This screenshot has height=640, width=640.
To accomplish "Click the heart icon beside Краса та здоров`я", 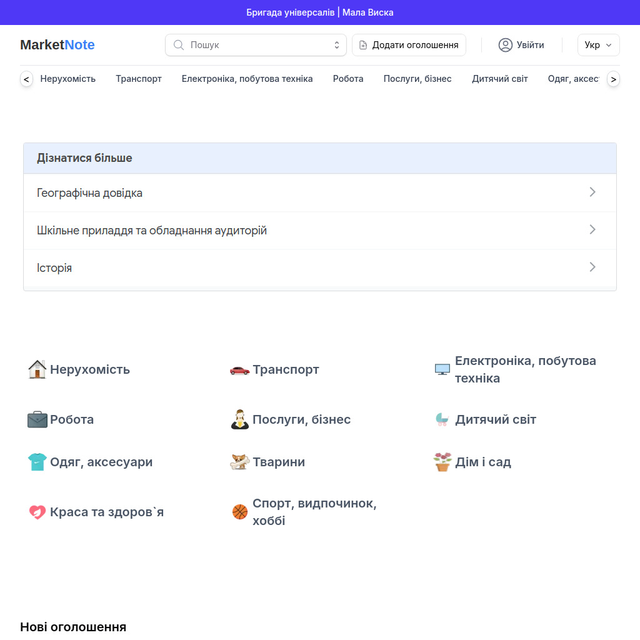I will (37, 512).
